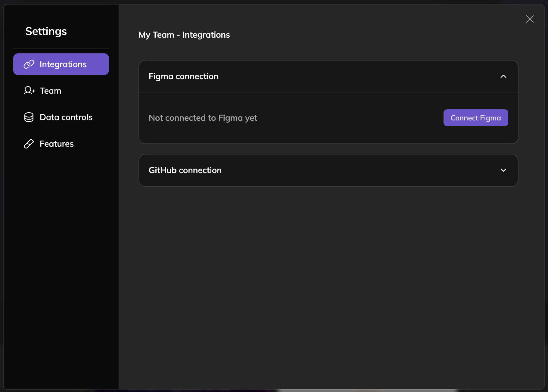Open the Data controls settings label
Image resolution: width=548 pixels, height=392 pixels.
point(66,117)
